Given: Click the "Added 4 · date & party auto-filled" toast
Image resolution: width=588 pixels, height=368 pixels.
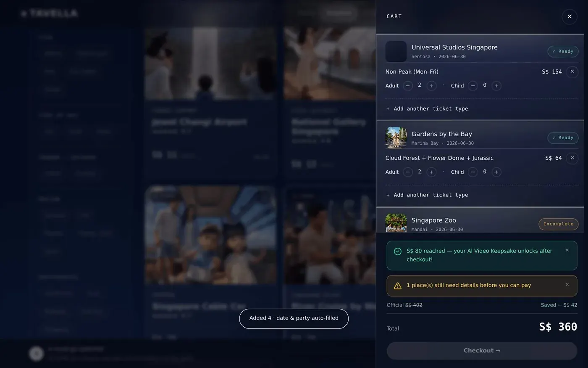Looking at the screenshot, I should tap(294, 318).
